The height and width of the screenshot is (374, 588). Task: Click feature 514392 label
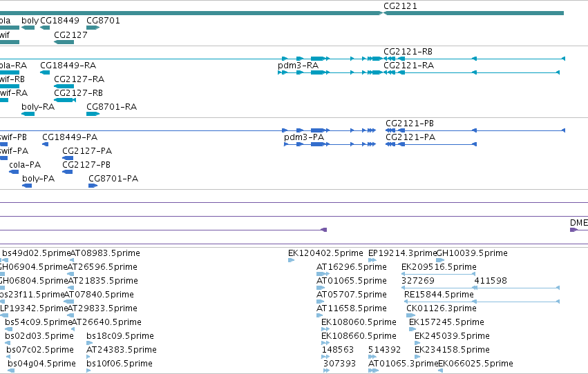click(x=384, y=351)
